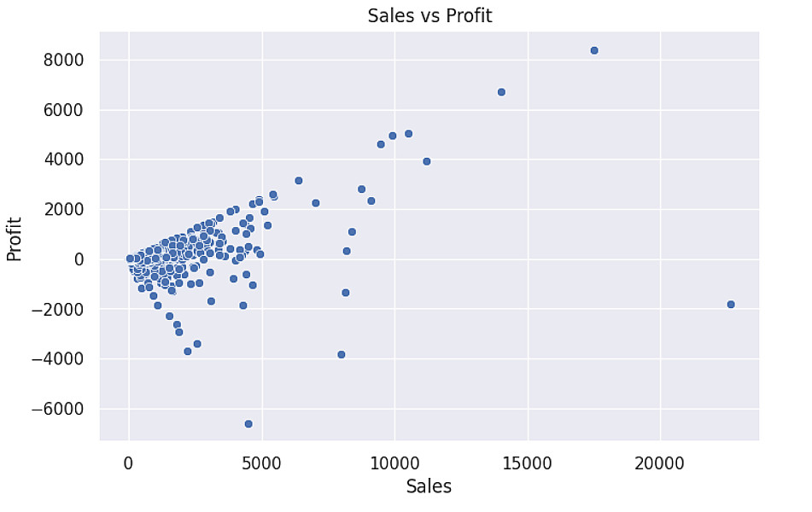Viewport: 812px width, 512px height.
Task: Click the lowest data point below -6000 profit
Action: coord(248,424)
